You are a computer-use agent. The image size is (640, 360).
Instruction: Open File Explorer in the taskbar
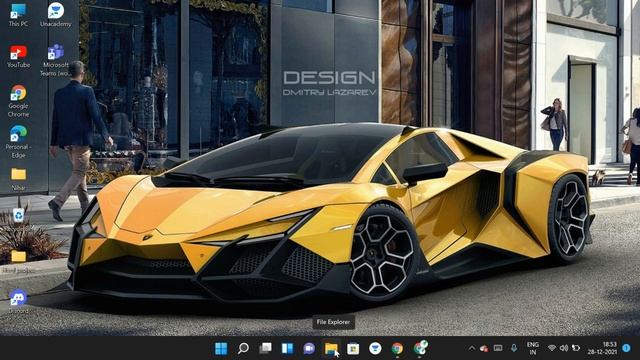[x=331, y=348]
